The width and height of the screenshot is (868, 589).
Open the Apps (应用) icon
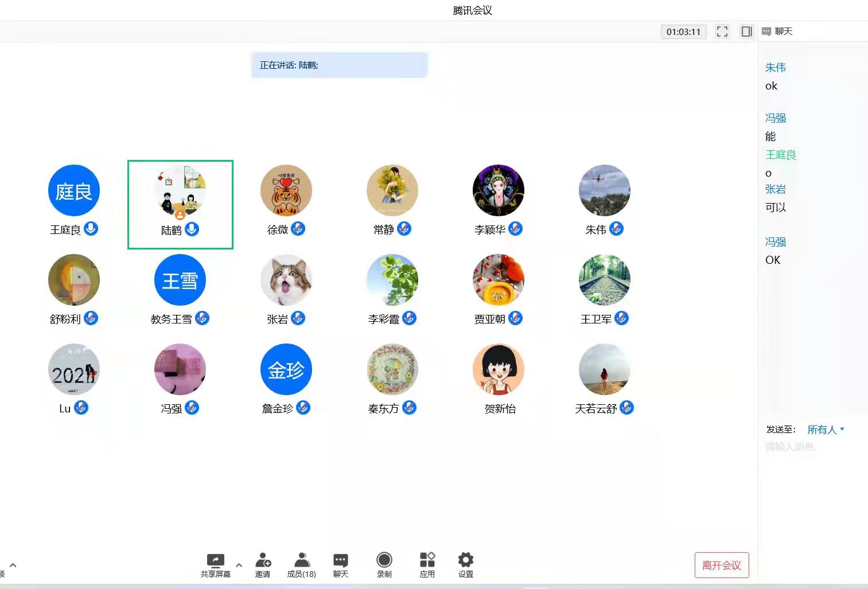(427, 560)
